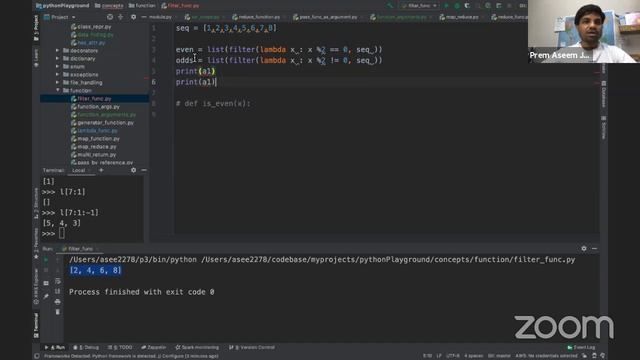
Task: Open Run panel settings gear
Action: tap(584, 249)
